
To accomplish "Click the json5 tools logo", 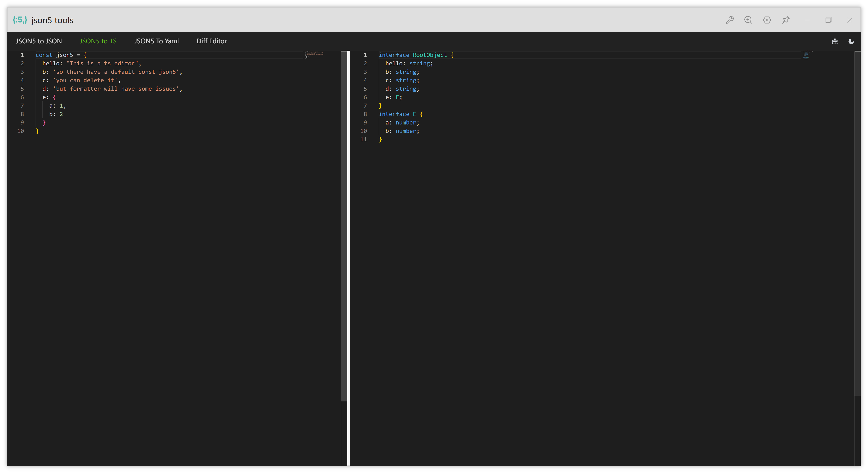I will pos(20,20).
